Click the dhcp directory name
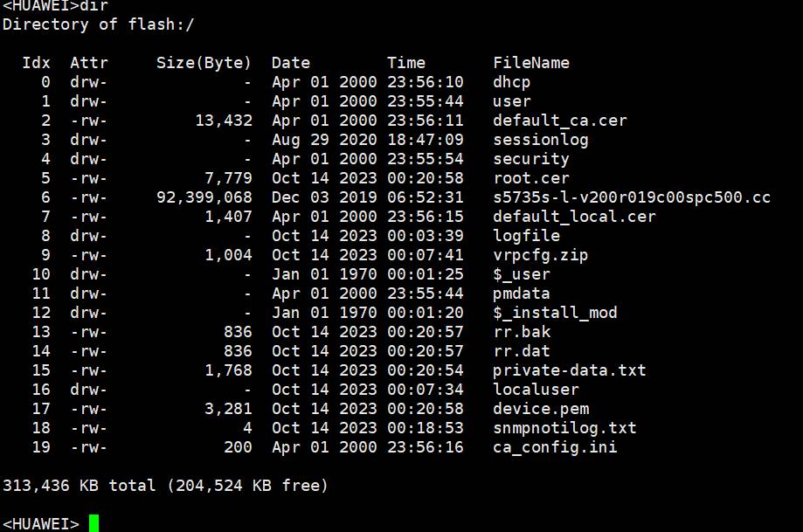Image resolution: width=803 pixels, height=532 pixels. pos(512,82)
